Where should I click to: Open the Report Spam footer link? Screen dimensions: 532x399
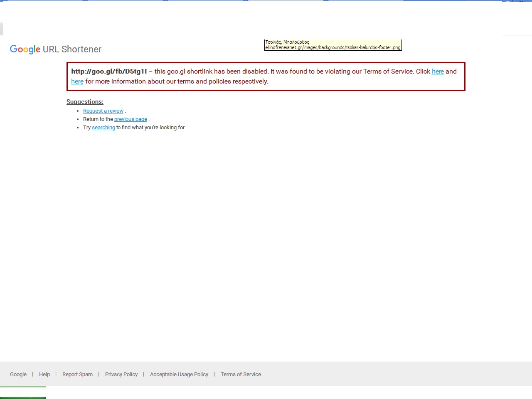pyautogui.click(x=77, y=374)
